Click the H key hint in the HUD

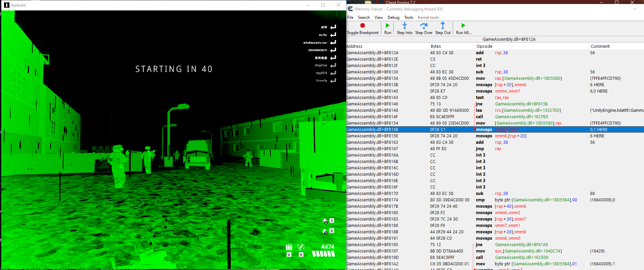click(x=301, y=255)
